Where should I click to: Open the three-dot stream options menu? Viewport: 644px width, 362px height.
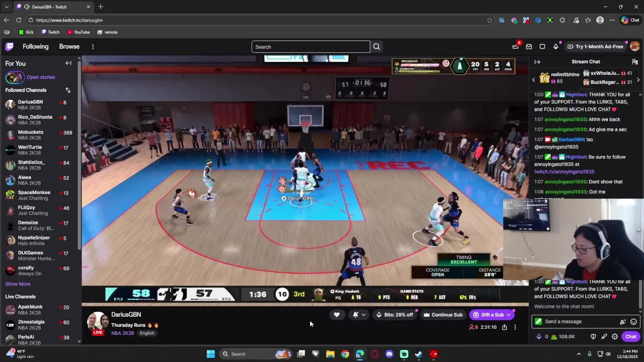click(x=515, y=327)
